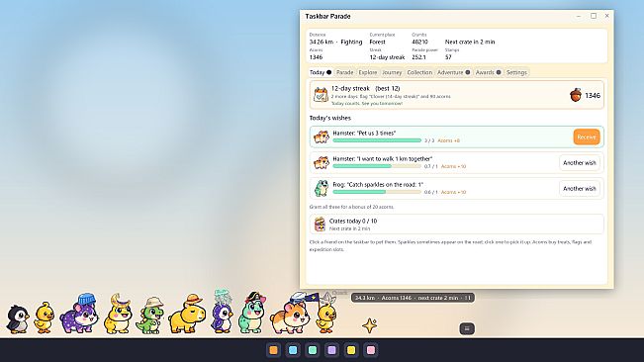Click the 12-day streak card

pos(457,95)
